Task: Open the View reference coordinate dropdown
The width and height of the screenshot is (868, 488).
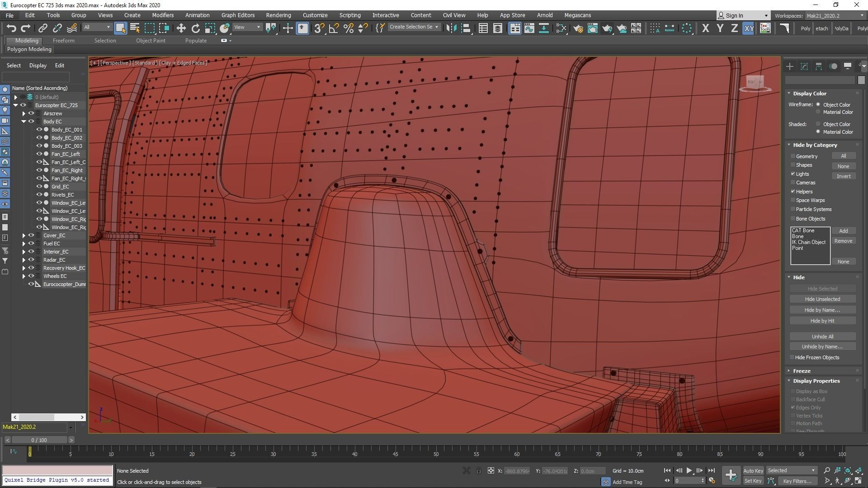Action: point(247,28)
